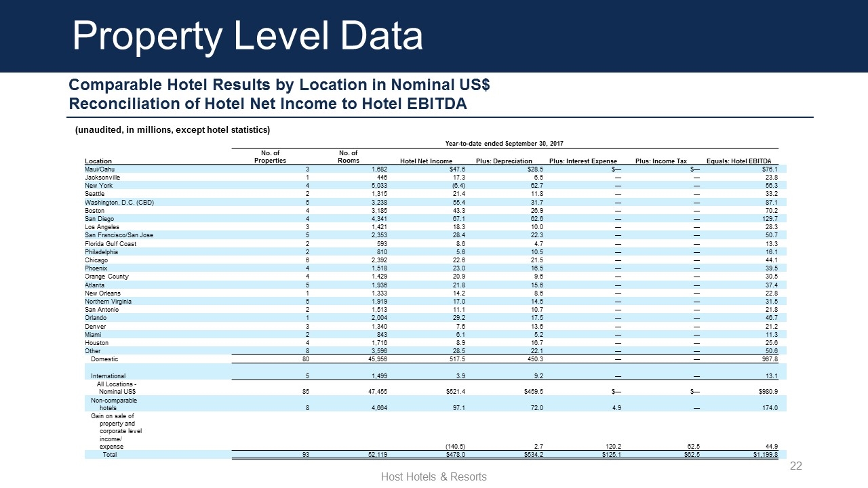Select the 'Hotel Net Income' column header

(426, 161)
